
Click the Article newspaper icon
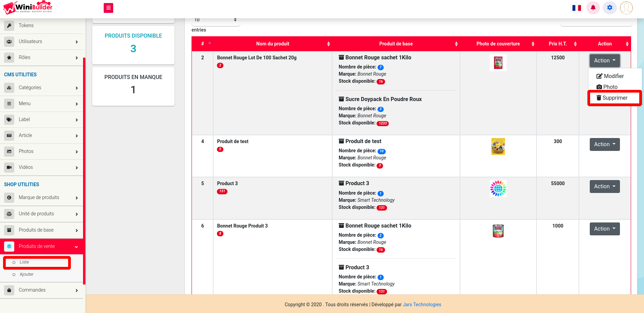point(9,135)
